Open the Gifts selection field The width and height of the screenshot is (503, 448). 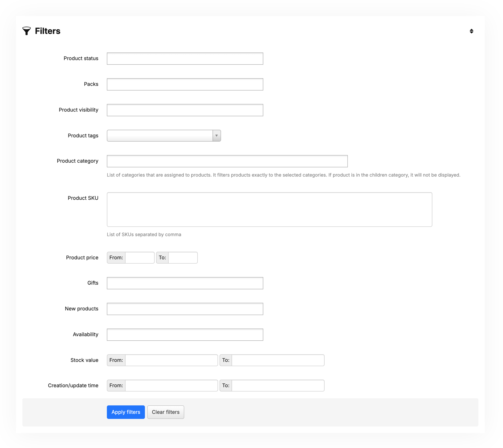pos(185,283)
